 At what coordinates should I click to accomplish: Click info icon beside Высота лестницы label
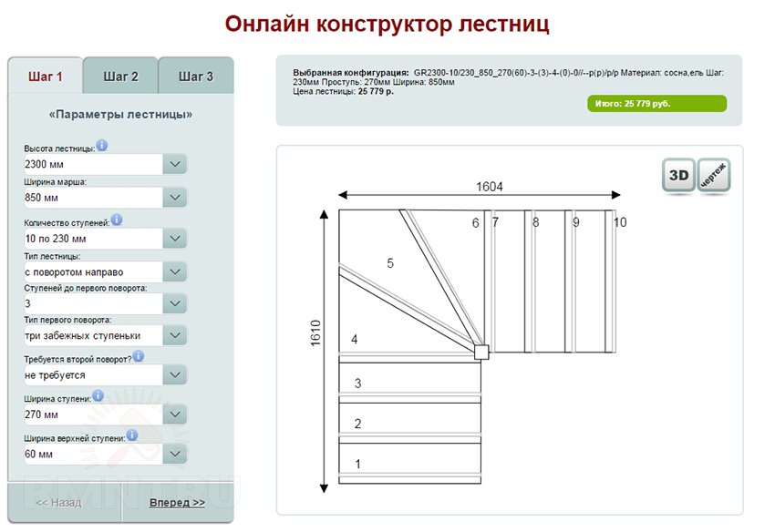tap(102, 145)
